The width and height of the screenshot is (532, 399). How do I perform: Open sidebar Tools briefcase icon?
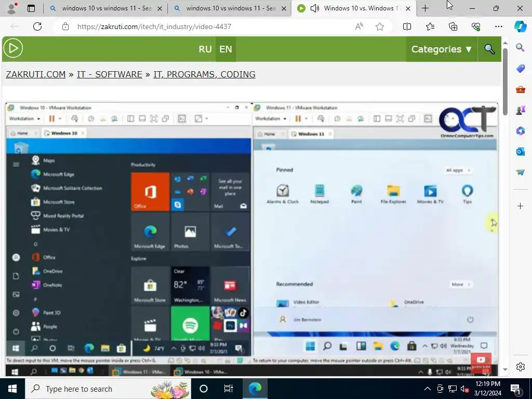pyautogui.click(x=520, y=89)
